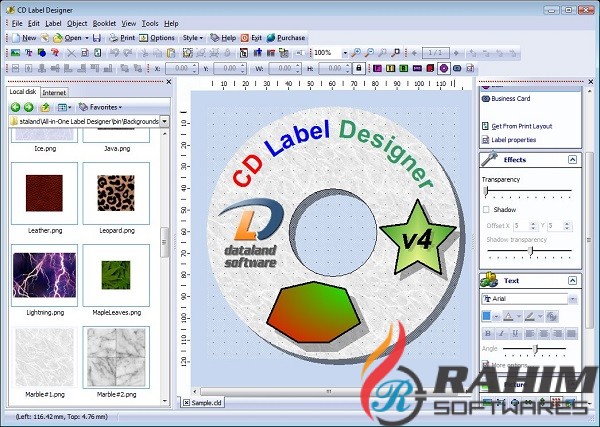Click the Zoom Out magnifier icon

click(369, 53)
